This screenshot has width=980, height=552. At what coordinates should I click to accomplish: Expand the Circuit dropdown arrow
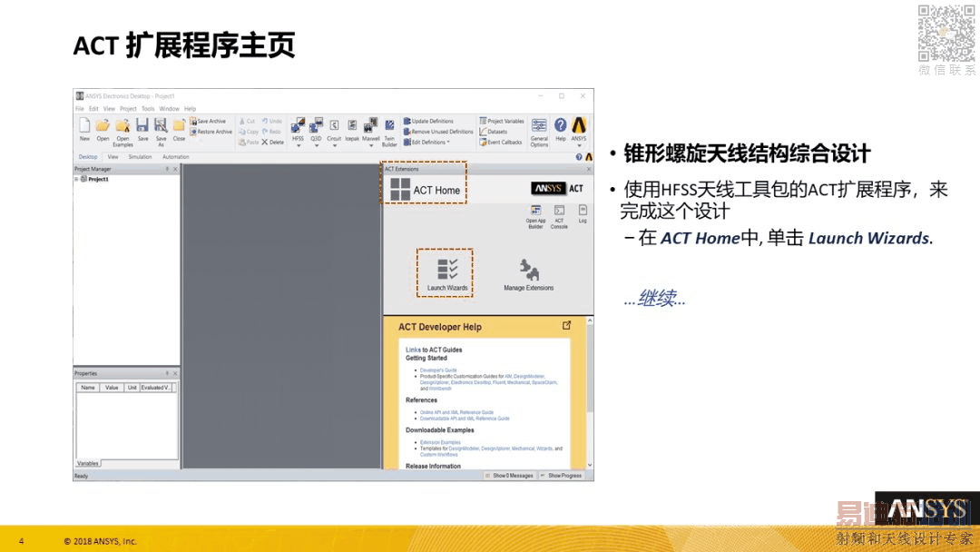334,145
